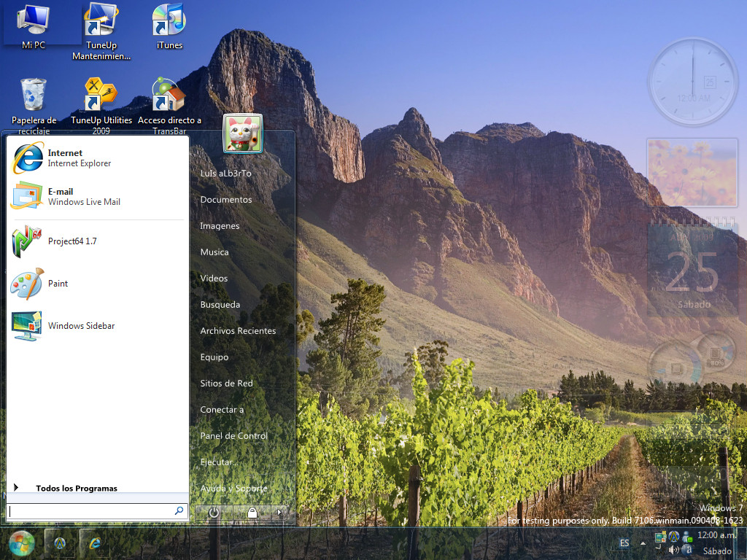Launch Internet Explorer from the taskbar
The height and width of the screenshot is (560, 747).
94,544
